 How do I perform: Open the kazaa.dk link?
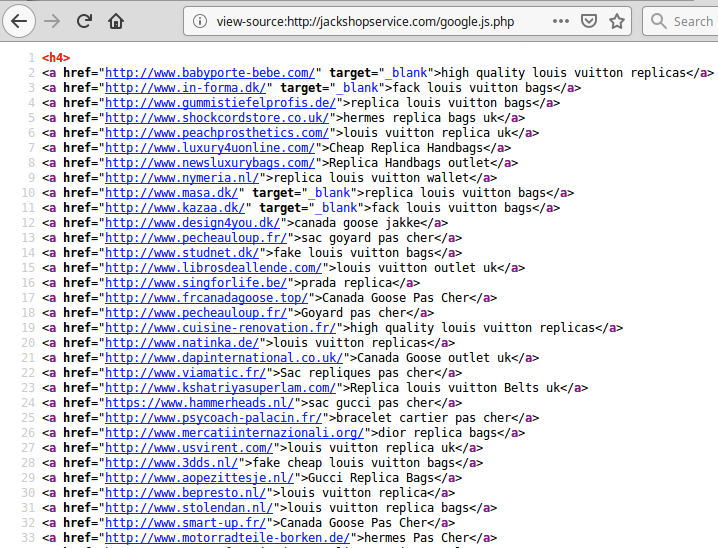coord(175,208)
